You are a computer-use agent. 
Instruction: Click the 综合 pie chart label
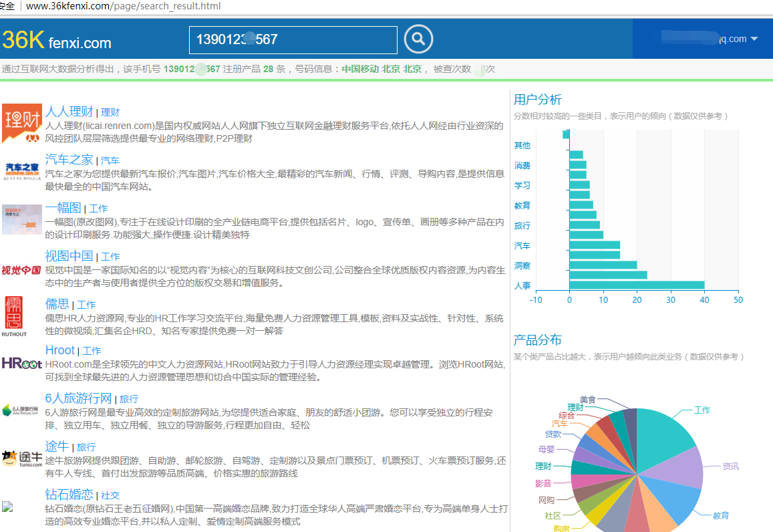pyautogui.click(x=567, y=415)
